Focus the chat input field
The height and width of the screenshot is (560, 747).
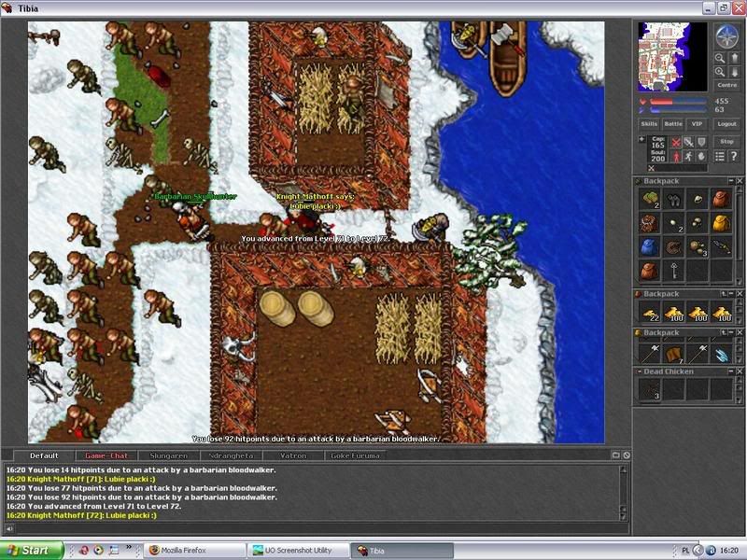point(321,528)
